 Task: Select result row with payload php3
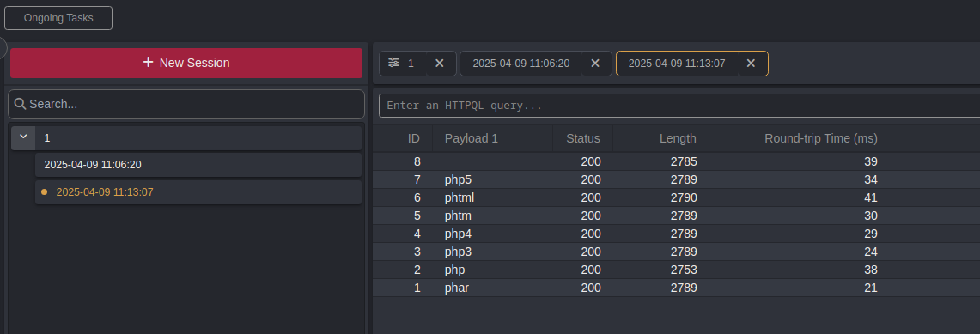click(676, 252)
